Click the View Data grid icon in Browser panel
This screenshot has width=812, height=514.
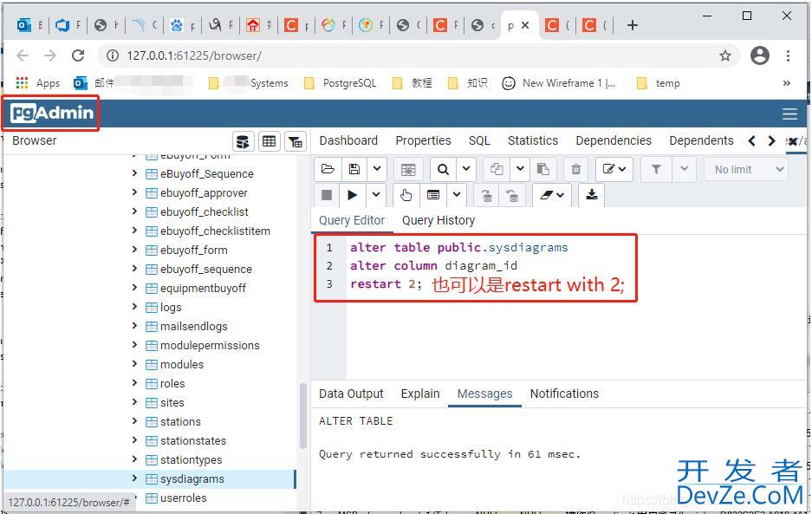point(270,141)
